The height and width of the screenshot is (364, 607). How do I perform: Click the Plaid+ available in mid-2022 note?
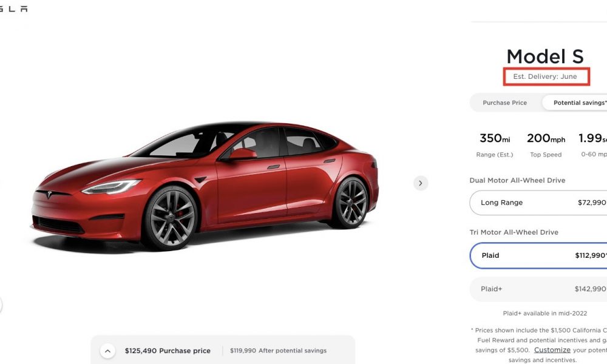point(544,313)
